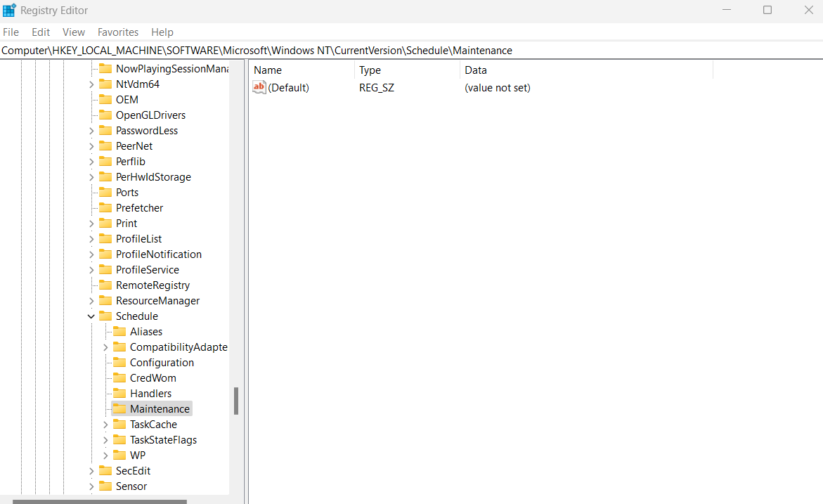The height and width of the screenshot is (504, 823).
Task: Open the Edit menu
Action: [x=41, y=32]
